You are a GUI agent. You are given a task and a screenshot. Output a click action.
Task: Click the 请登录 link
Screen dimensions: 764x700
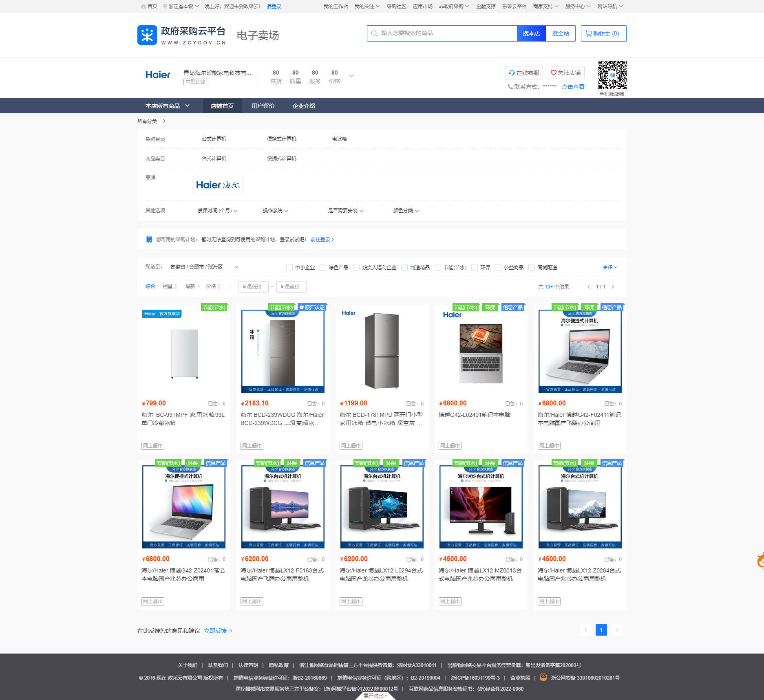(x=274, y=6)
